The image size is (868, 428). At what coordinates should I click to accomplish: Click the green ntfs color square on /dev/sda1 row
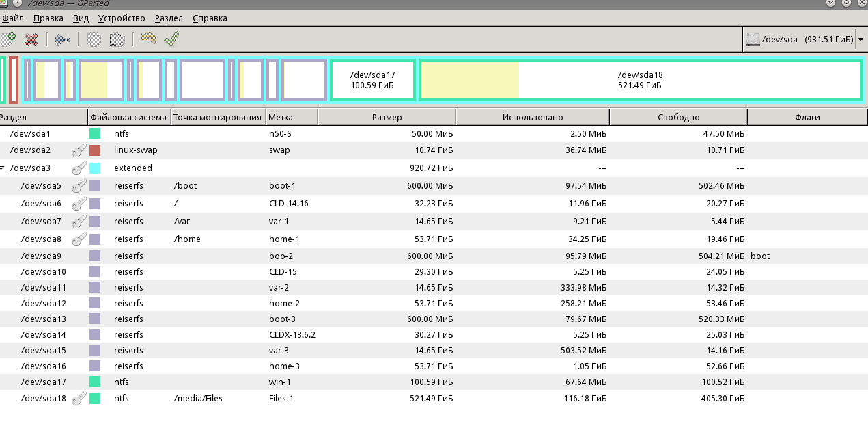pyautogui.click(x=95, y=133)
